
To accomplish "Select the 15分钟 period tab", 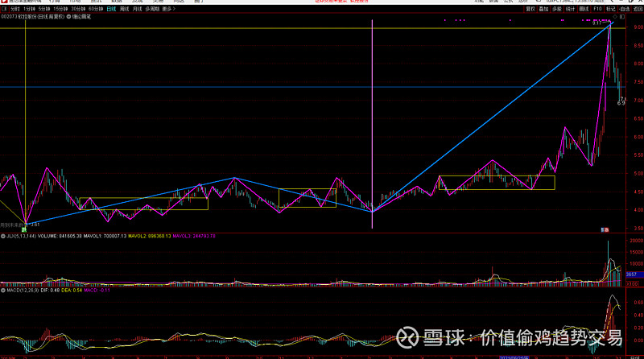I will (60, 9).
